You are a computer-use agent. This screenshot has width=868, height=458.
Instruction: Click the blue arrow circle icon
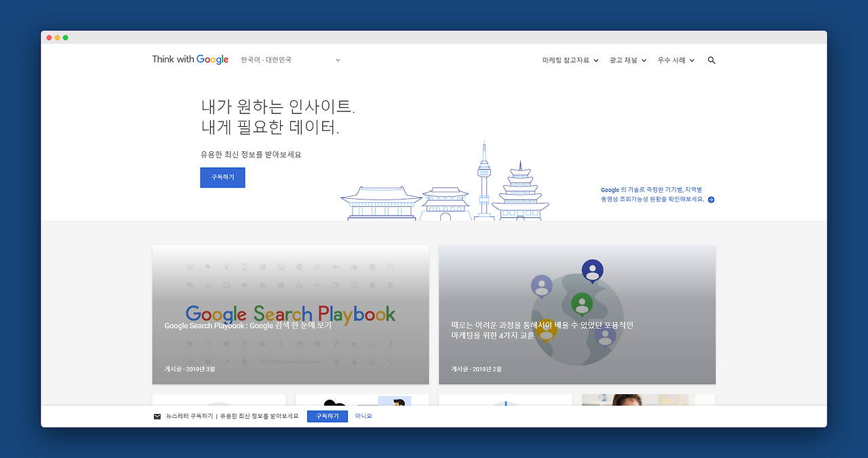[711, 199]
